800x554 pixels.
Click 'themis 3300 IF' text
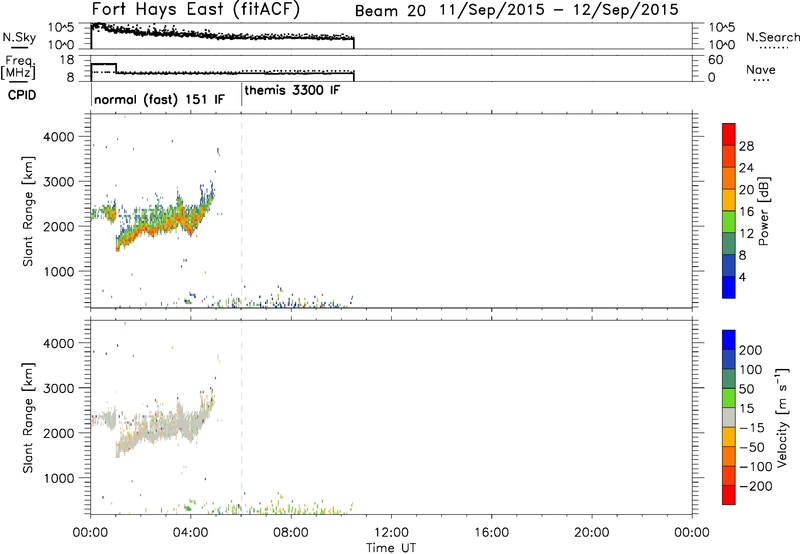click(x=292, y=90)
